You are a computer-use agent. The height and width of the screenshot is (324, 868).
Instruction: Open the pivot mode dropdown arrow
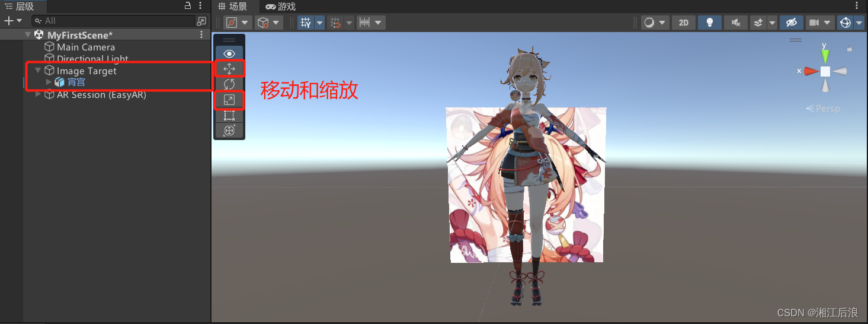click(x=246, y=23)
